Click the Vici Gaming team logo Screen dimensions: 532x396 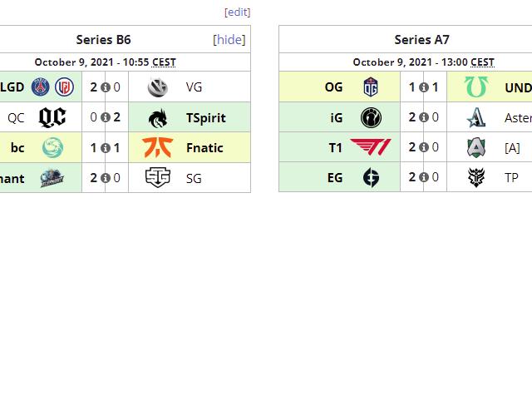[158, 87]
